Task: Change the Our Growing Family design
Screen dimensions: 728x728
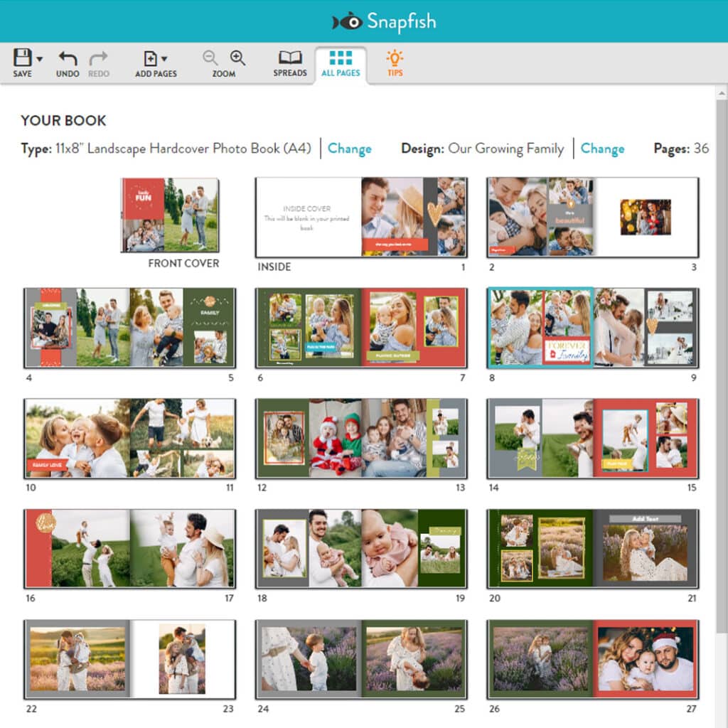Action: coord(603,149)
